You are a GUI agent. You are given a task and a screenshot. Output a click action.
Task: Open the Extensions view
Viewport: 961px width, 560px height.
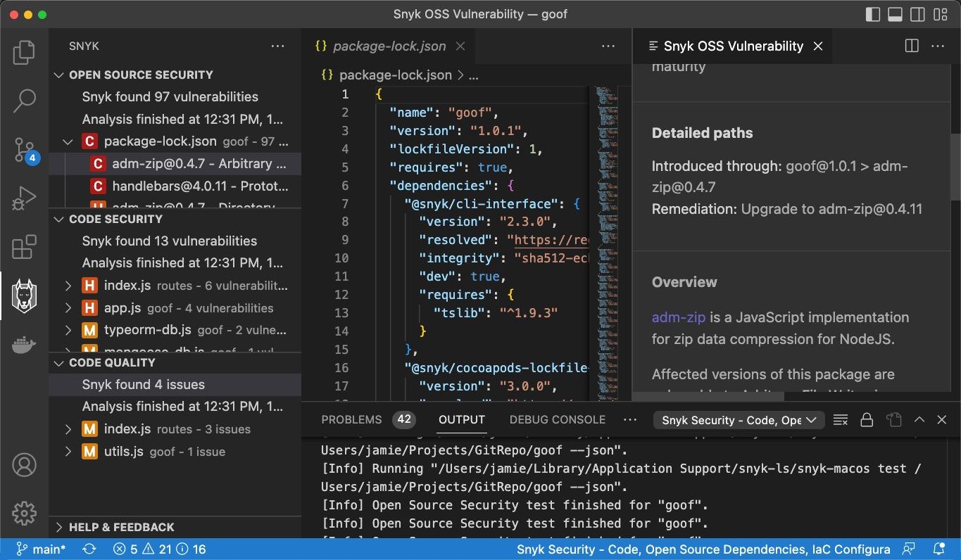coord(24,247)
